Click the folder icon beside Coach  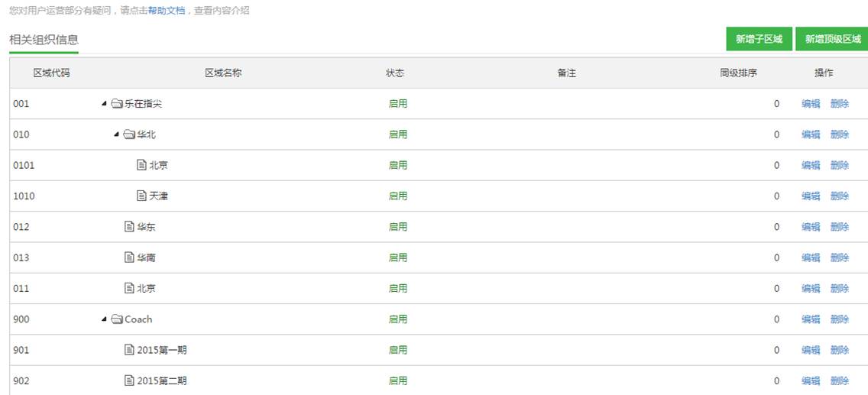click(117, 319)
